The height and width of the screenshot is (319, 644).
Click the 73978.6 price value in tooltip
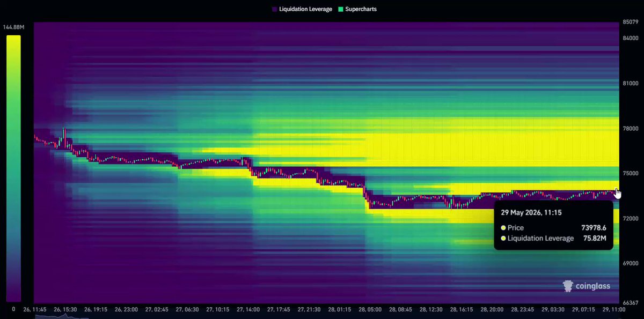[x=593, y=228]
